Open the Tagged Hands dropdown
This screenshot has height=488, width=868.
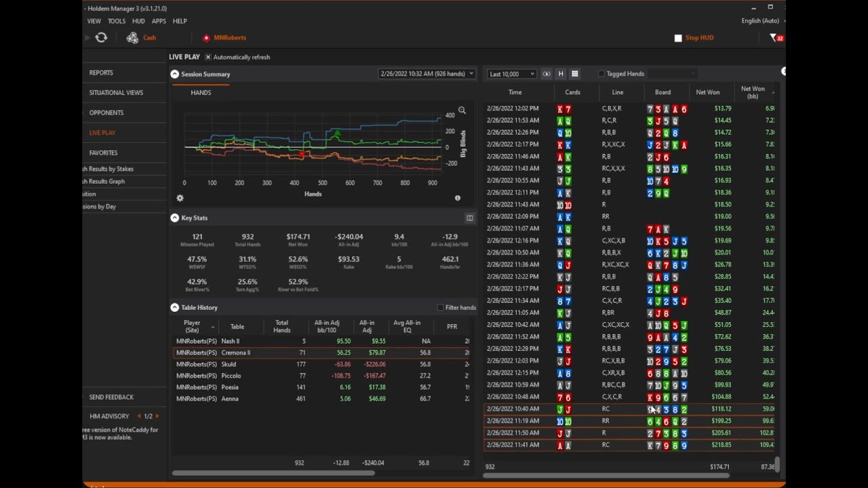pos(673,74)
